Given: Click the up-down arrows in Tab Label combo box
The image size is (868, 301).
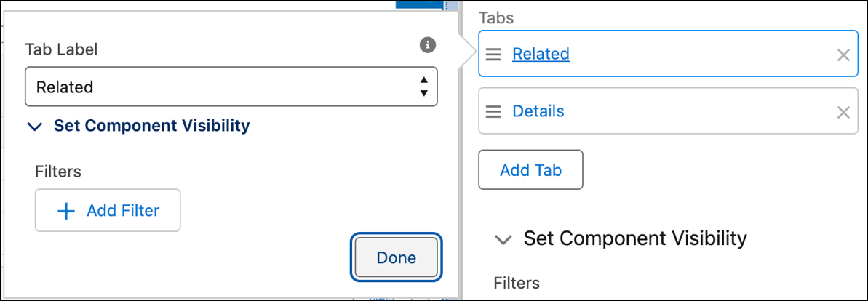Looking at the screenshot, I should point(424,87).
